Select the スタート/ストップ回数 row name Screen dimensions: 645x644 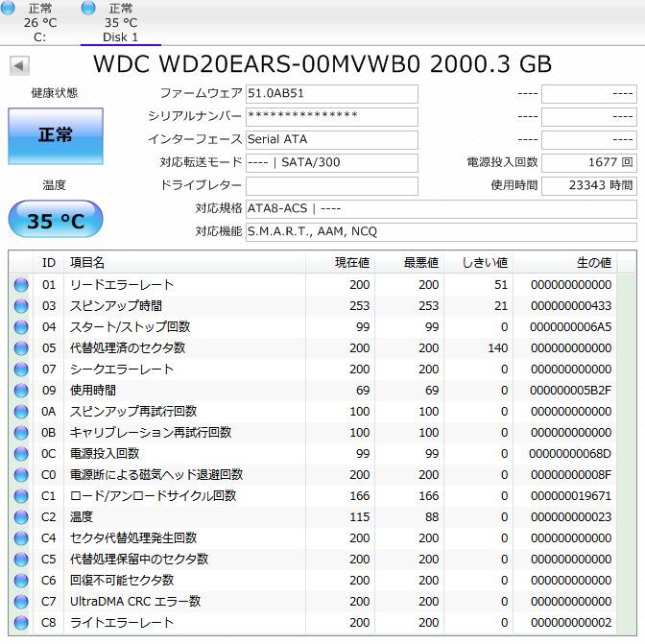130,327
